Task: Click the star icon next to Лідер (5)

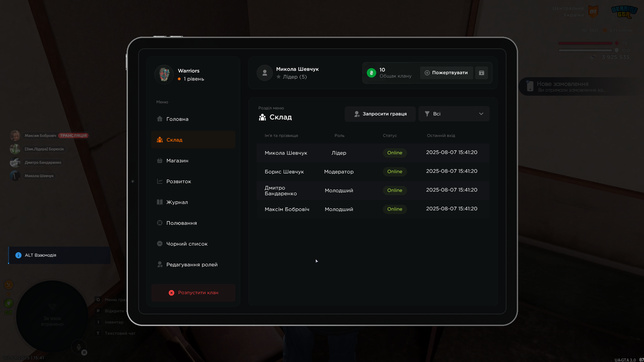Action: click(278, 77)
